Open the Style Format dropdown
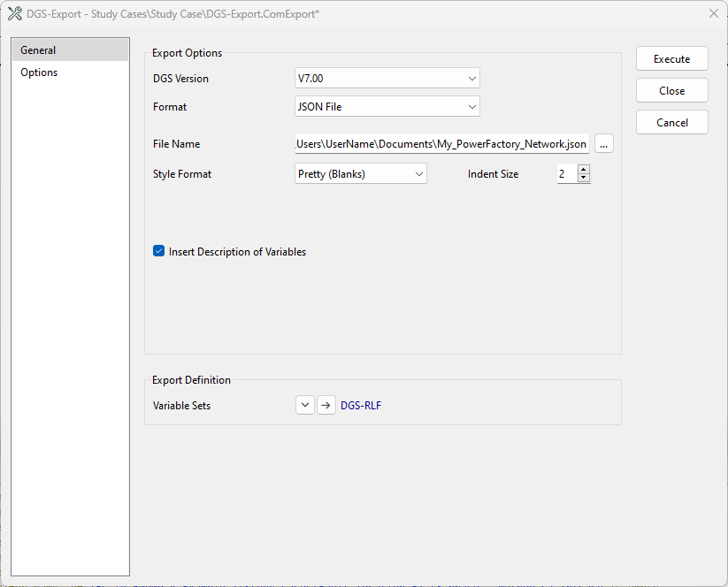 tap(360, 174)
